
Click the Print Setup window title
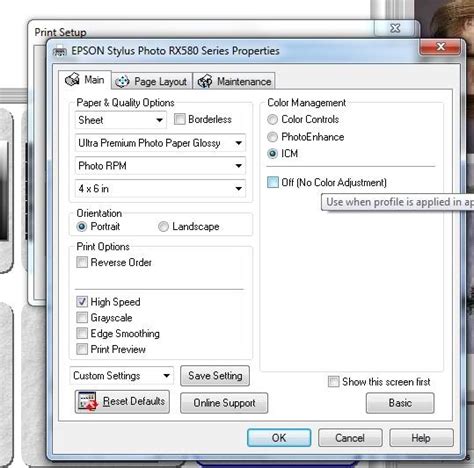[61, 32]
